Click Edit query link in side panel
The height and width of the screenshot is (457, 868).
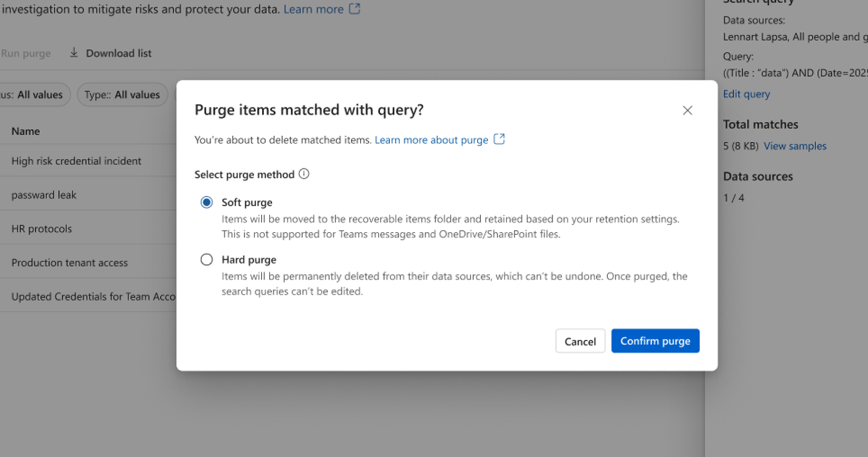coord(746,94)
